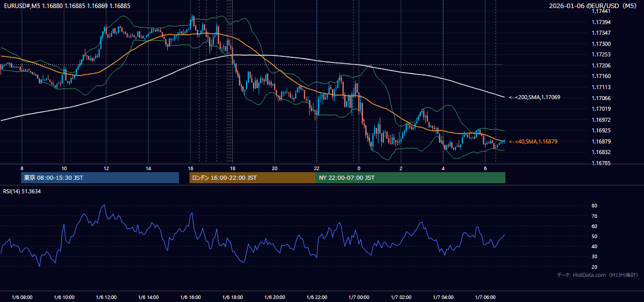Image resolution: width=644 pixels, height=302 pixels.
Task: Click hour tick 16 under price chart
Action: pyautogui.click(x=190, y=168)
